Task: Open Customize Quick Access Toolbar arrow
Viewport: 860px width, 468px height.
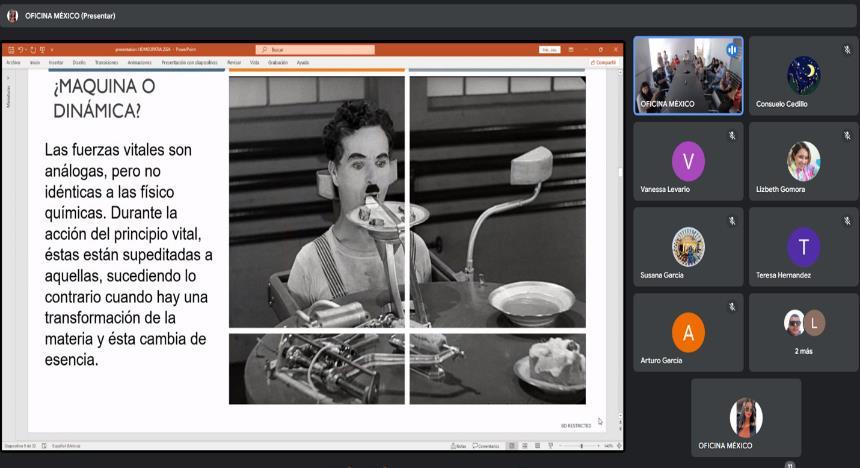Action: tap(52, 50)
